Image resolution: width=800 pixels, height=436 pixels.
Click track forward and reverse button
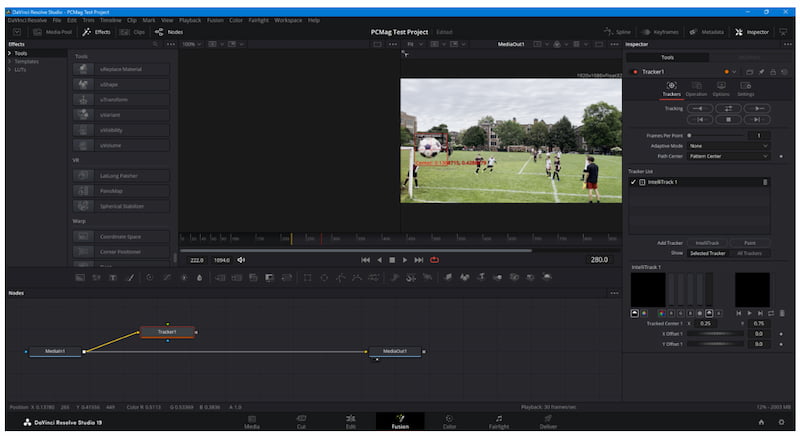[729, 109]
